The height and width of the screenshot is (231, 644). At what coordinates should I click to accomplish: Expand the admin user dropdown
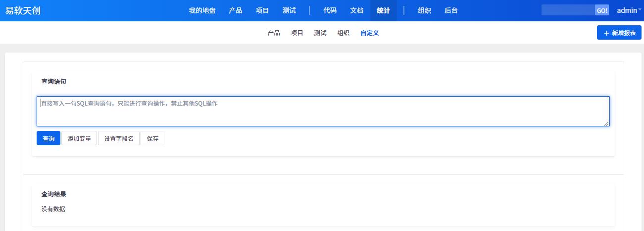pyautogui.click(x=629, y=10)
